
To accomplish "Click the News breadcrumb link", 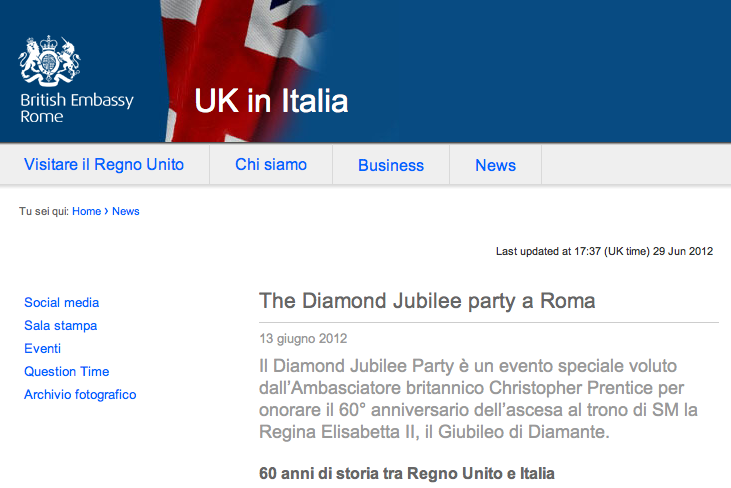I will coord(126,211).
